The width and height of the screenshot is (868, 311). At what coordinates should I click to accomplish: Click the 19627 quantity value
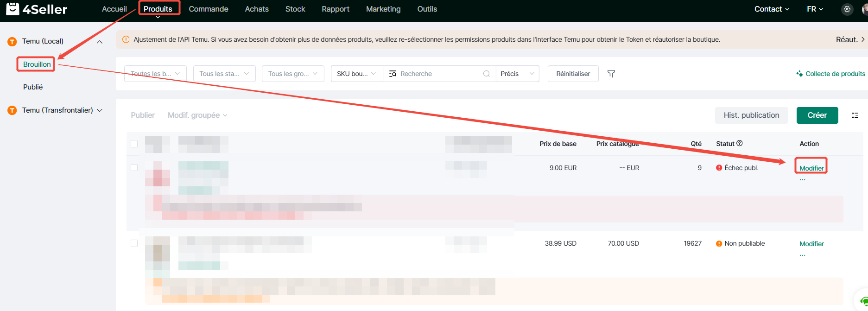click(693, 243)
